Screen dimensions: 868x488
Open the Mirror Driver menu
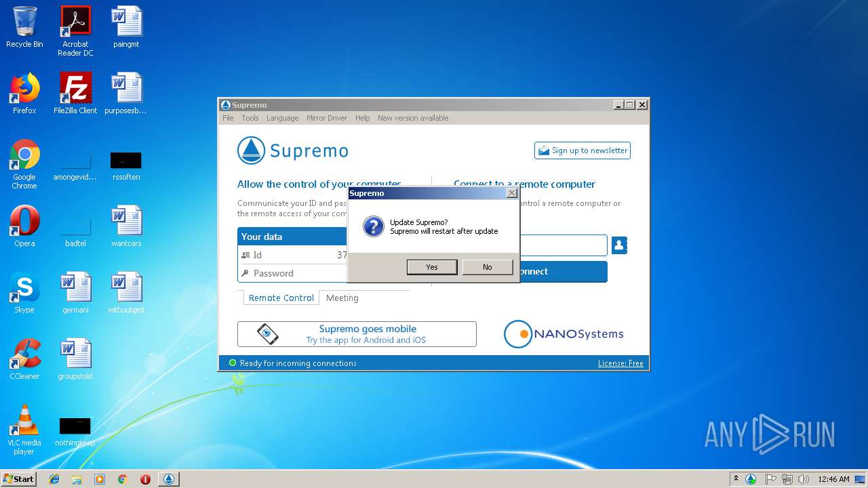(x=327, y=118)
